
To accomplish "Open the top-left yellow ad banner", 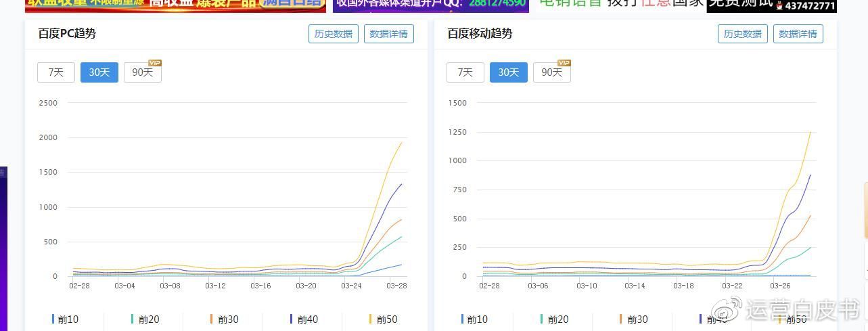I will [x=175, y=5].
